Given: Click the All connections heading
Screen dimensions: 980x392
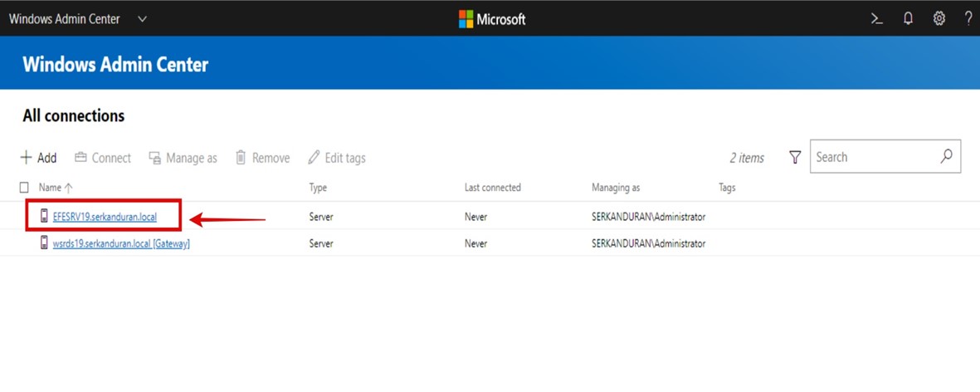Looking at the screenshot, I should pyautogui.click(x=74, y=115).
